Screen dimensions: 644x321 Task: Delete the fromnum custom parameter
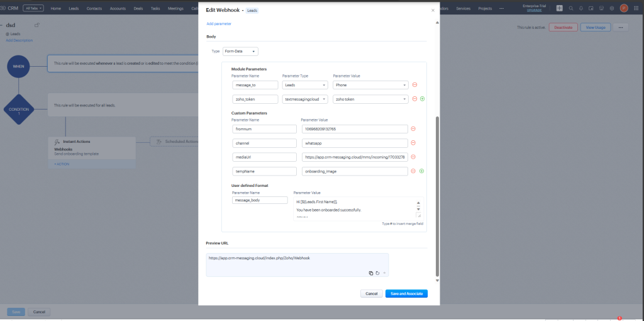point(413,128)
